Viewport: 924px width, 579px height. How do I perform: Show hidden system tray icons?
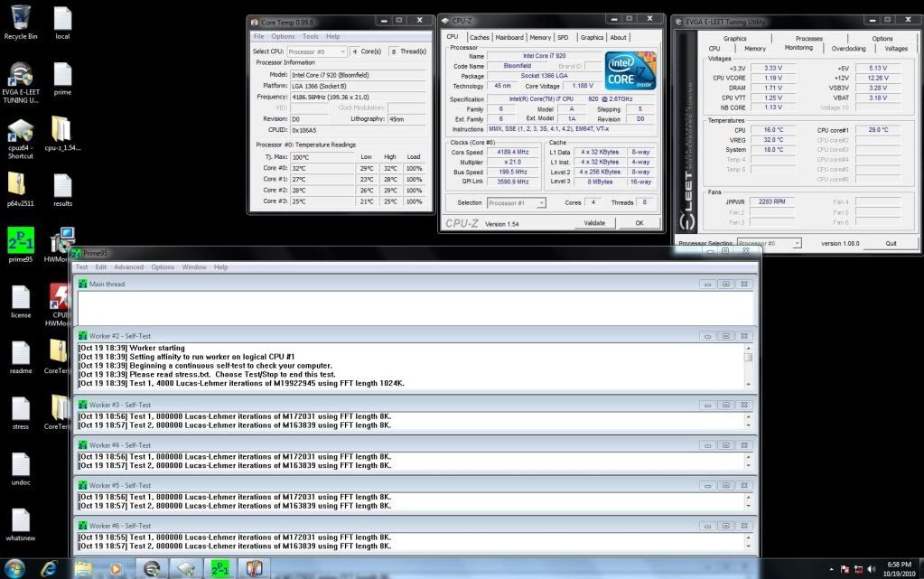(831, 569)
